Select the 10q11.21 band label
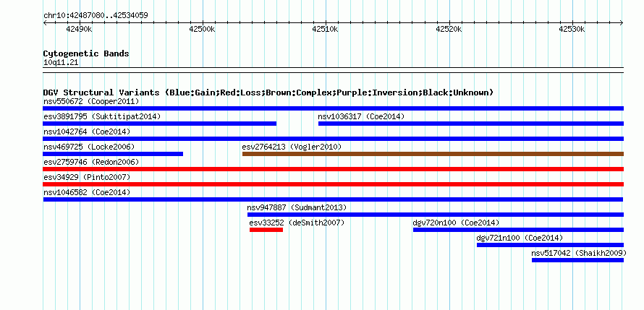 coord(61,63)
